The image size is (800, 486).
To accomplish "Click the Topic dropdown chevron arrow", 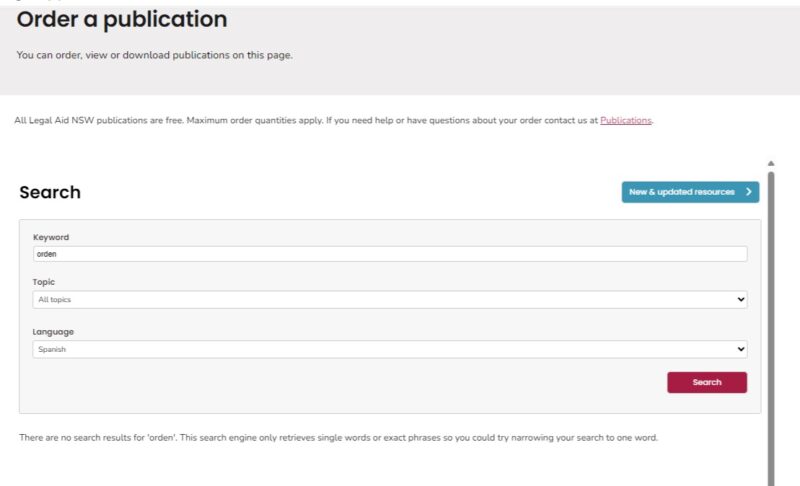I will tap(740, 300).
